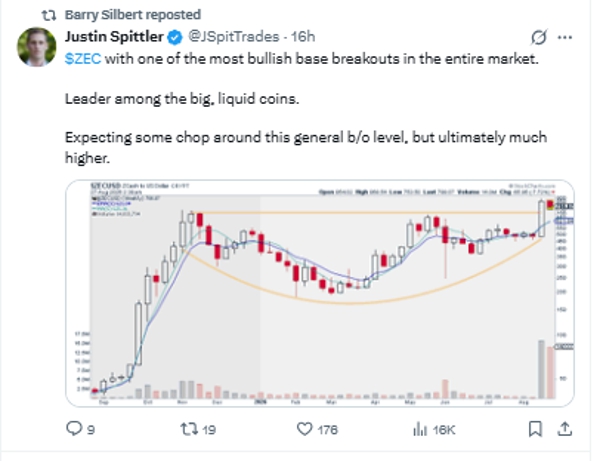Open the three-dot more options menu
This screenshot has height=461, width=603.
point(565,37)
